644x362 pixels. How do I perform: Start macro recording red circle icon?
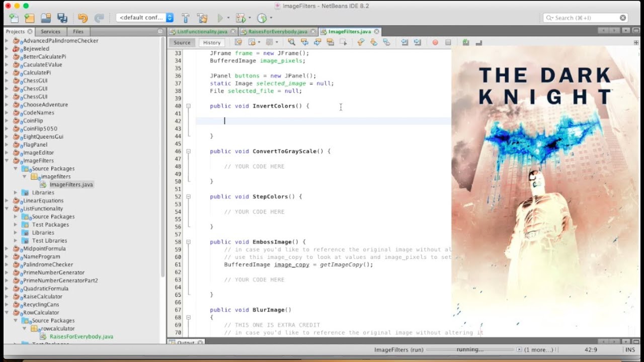coord(435,43)
